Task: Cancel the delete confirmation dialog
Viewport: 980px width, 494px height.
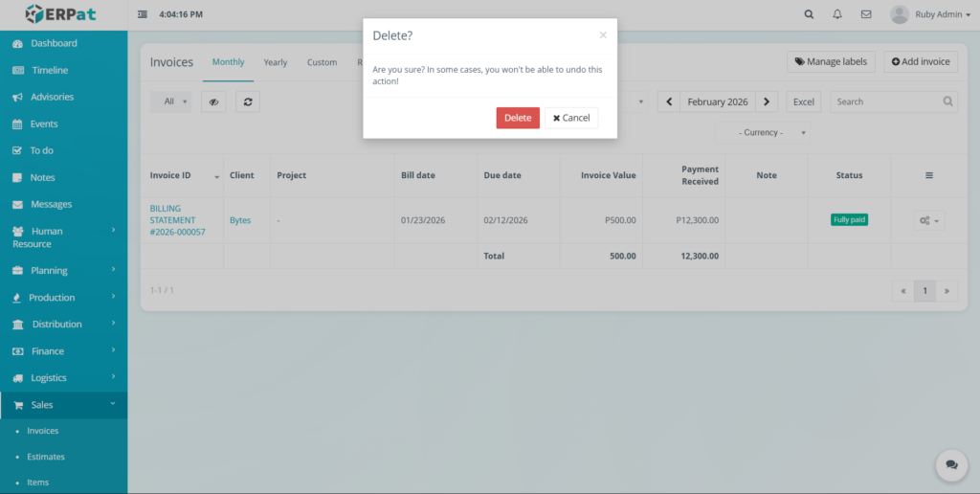Action: [571, 118]
